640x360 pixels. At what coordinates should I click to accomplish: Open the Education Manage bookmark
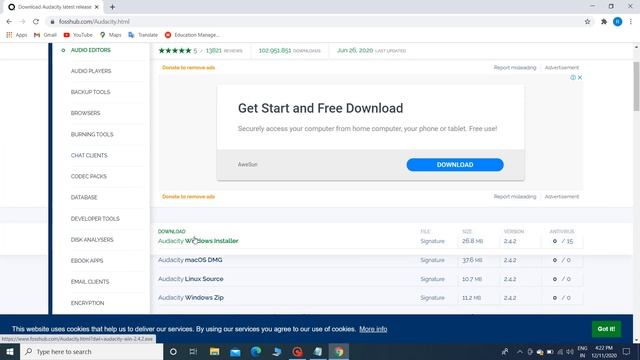[x=192, y=35]
